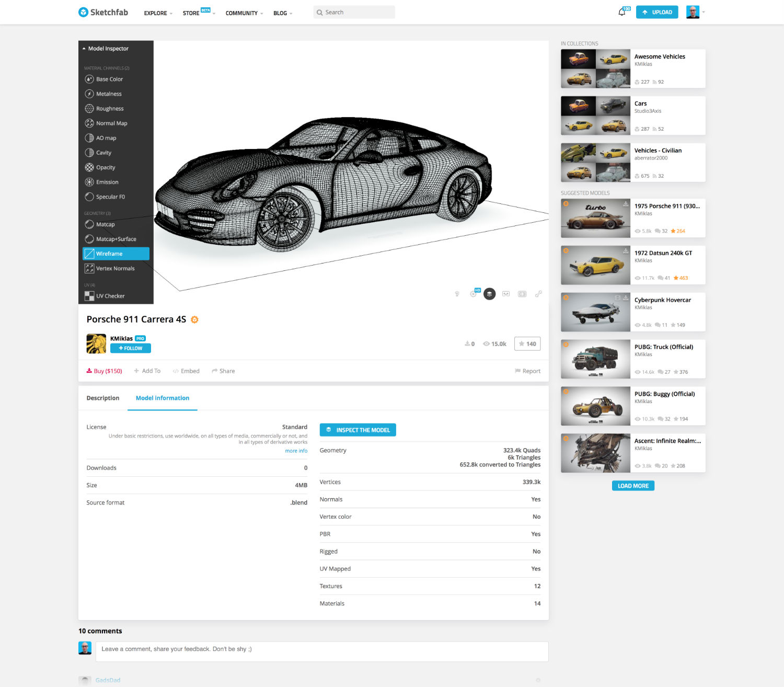Open the viewer help question-mark icon
This screenshot has height=687, width=784.
(457, 294)
